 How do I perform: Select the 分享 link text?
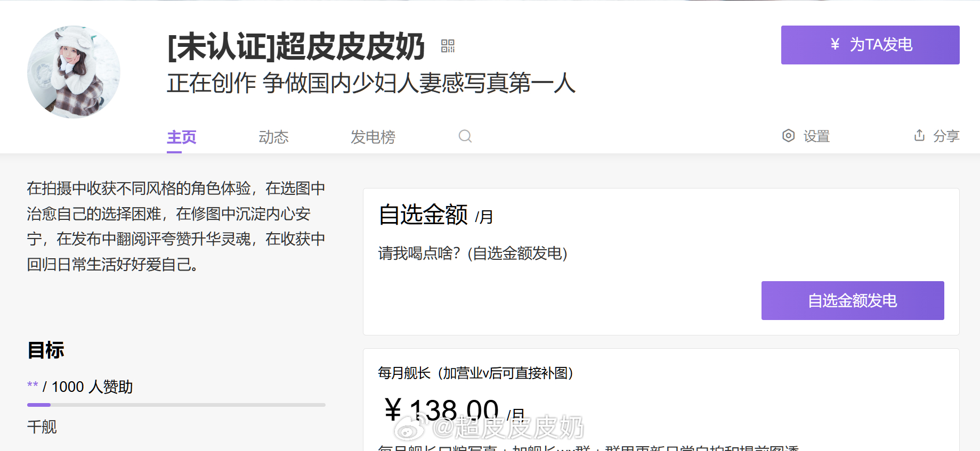coord(946,136)
